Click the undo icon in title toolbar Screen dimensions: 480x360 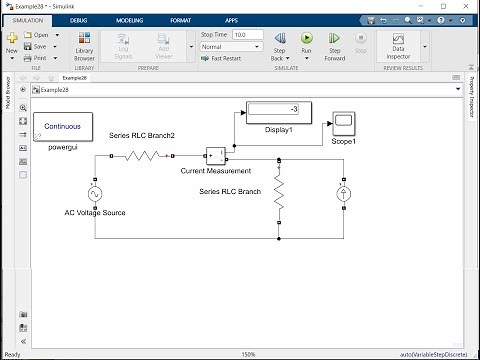383,20
